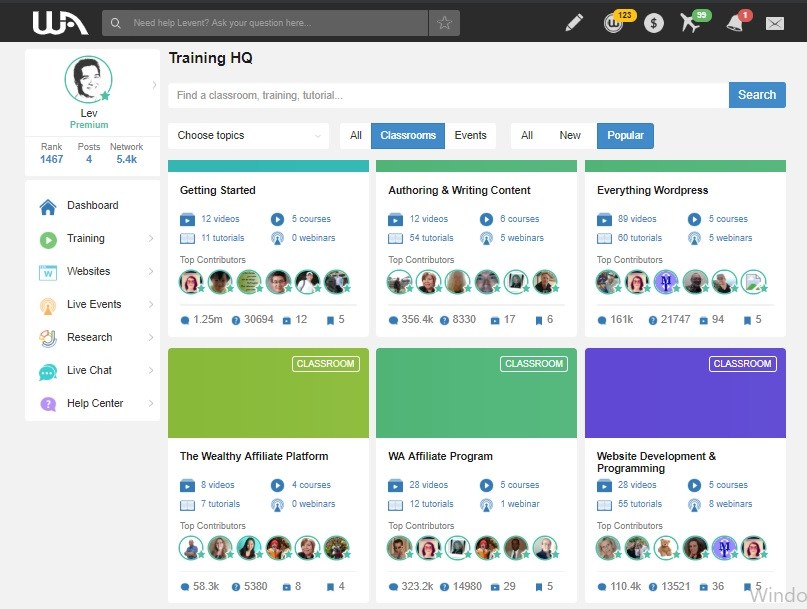Expand the profile card chevron
This screenshot has height=609, width=807.
[x=154, y=85]
